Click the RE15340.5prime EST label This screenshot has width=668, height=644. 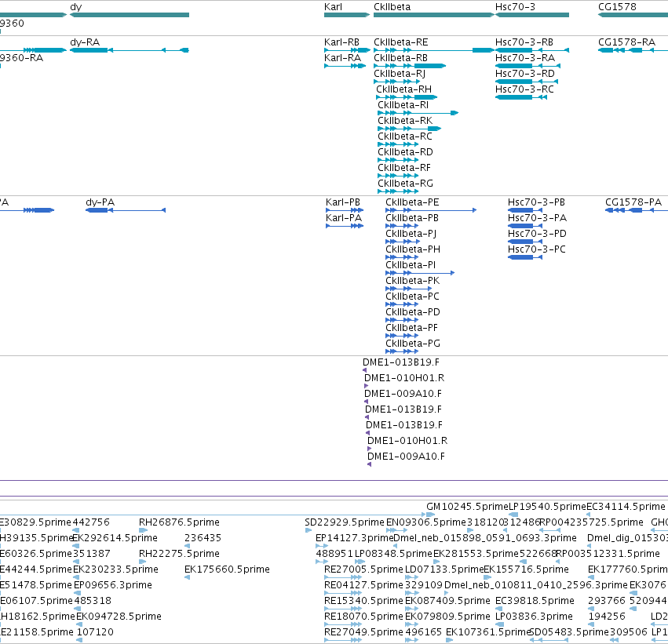click(363, 601)
